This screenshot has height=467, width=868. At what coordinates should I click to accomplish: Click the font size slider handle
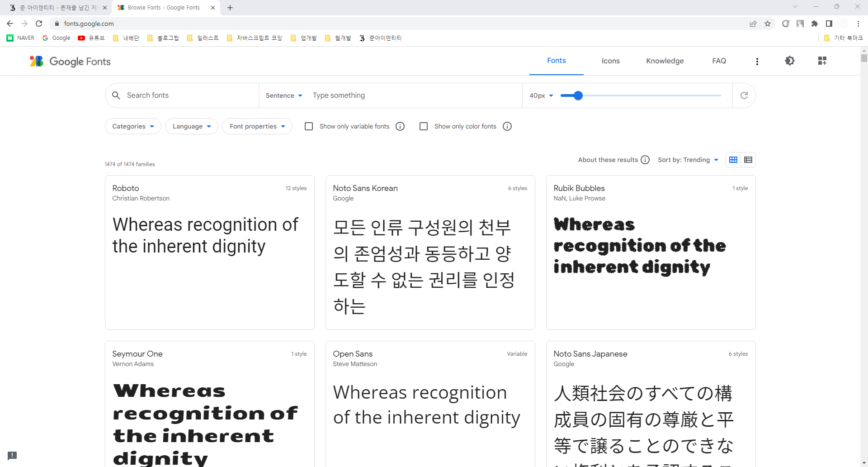[578, 95]
